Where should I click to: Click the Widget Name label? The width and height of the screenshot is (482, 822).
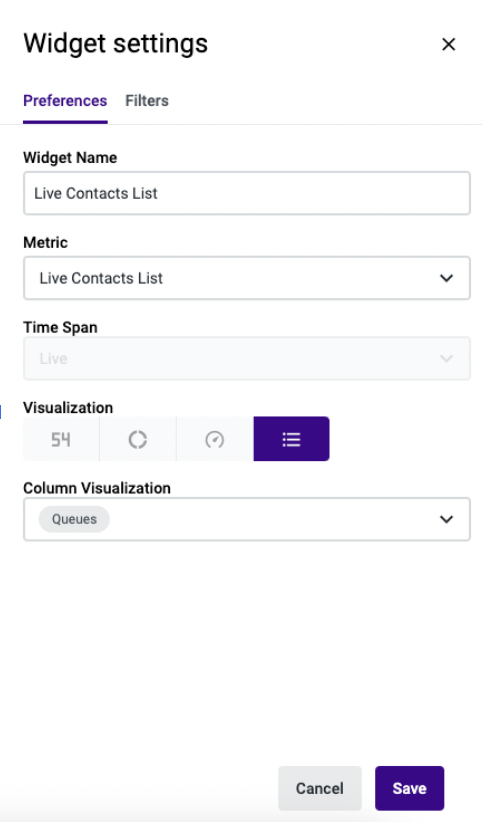(x=70, y=157)
